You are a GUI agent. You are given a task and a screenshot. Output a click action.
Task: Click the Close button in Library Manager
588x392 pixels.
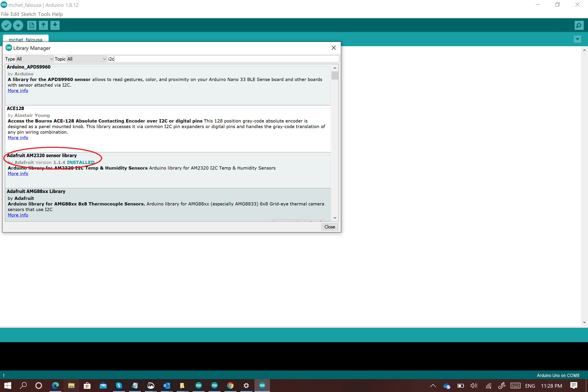click(329, 227)
